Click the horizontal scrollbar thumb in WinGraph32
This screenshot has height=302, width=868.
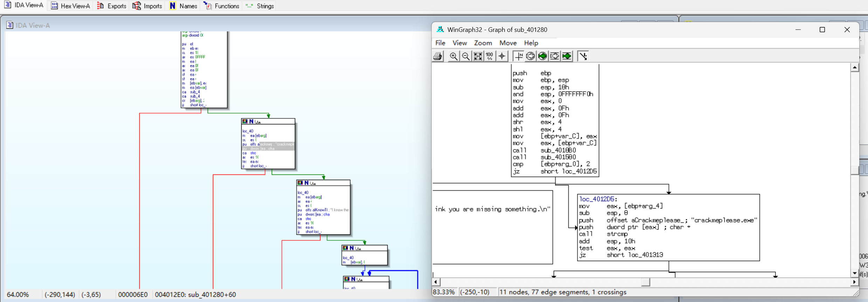[x=646, y=282]
